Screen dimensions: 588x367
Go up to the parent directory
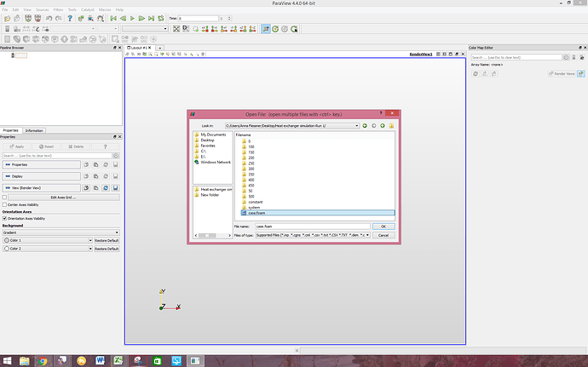(383, 125)
